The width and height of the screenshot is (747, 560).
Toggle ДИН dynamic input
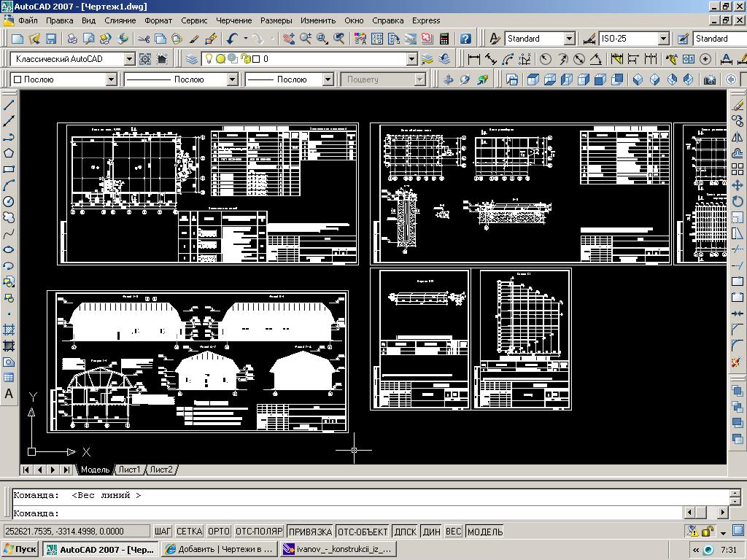[x=432, y=532]
